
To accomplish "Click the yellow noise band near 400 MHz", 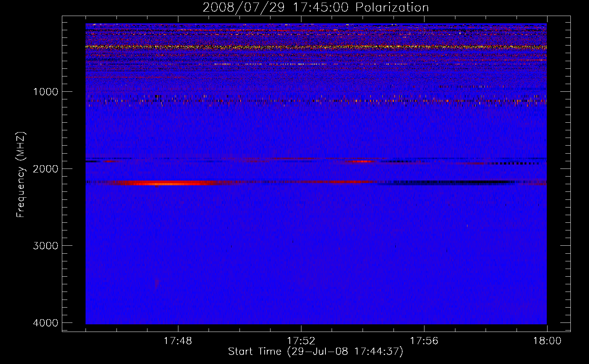I will click(x=316, y=47).
